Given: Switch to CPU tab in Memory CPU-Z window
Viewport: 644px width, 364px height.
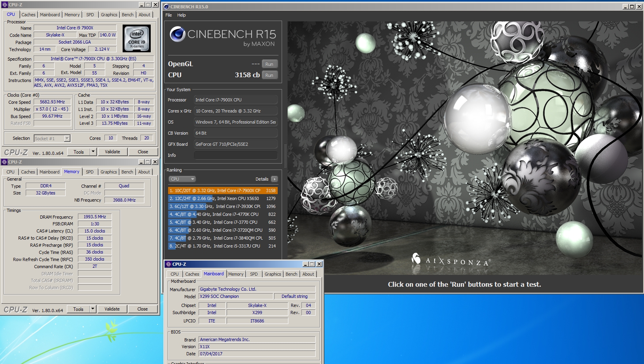Looking at the screenshot, I should pyautogui.click(x=11, y=172).
